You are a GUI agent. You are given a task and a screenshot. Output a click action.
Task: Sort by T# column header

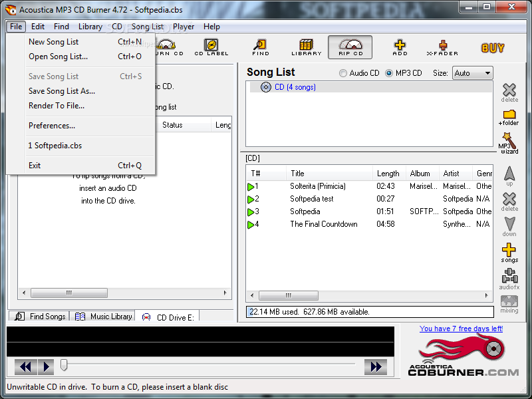[x=267, y=174]
